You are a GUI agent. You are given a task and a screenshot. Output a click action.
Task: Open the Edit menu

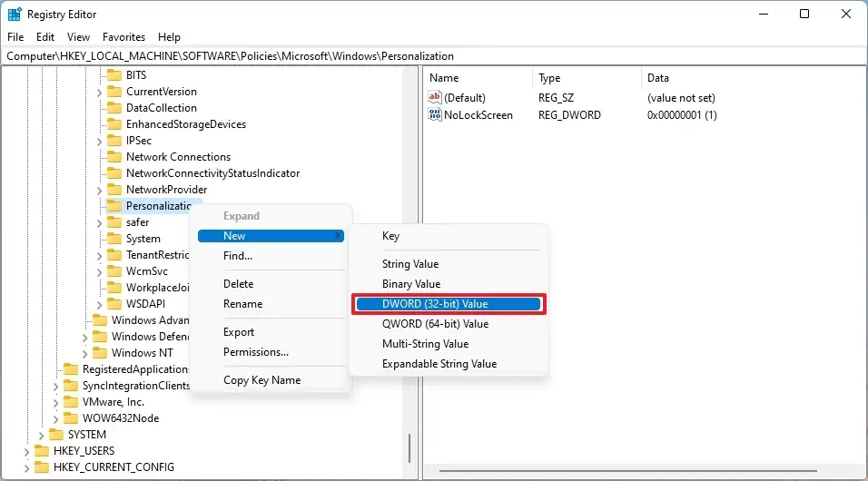pos(45,37)
